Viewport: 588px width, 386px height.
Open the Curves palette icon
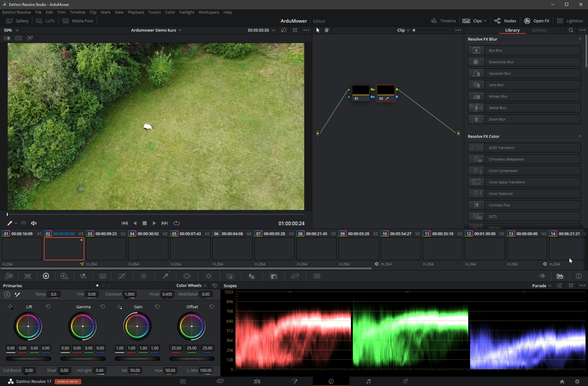122,276
